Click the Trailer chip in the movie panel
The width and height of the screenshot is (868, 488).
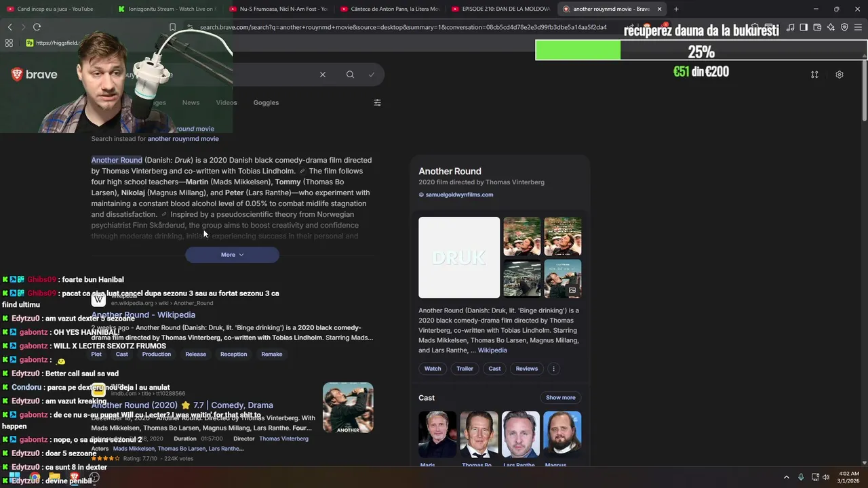[465, 369]
